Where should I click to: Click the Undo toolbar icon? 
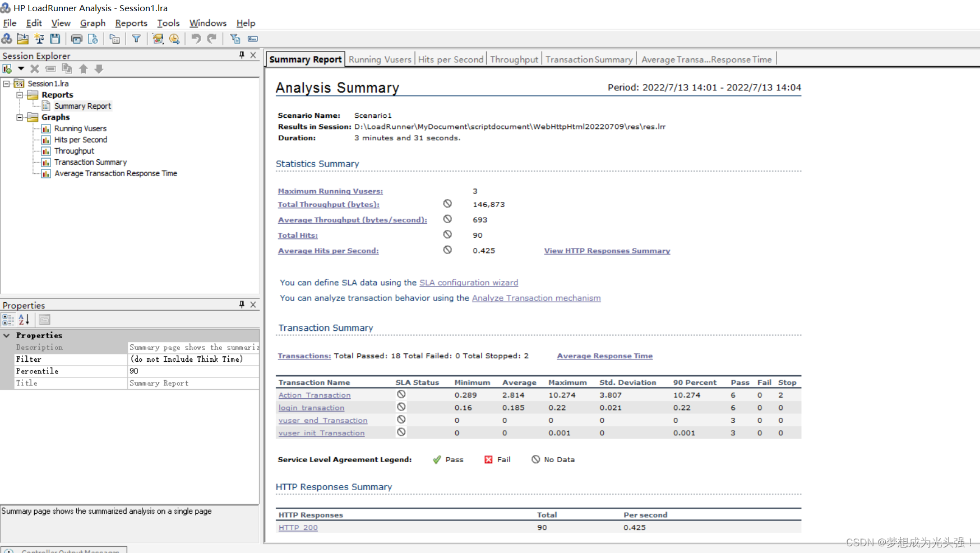click(x=196, y=39)
